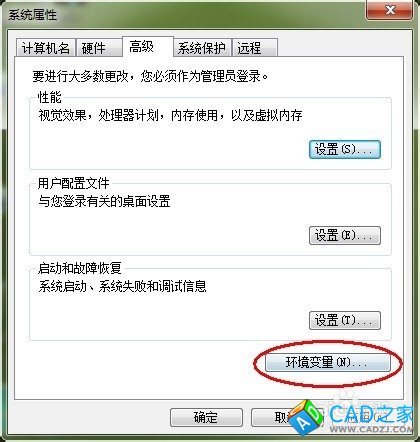The image size is (420, 442).
Task: Click the CAD之家 watermark text
Action: [x=371, y=418]
